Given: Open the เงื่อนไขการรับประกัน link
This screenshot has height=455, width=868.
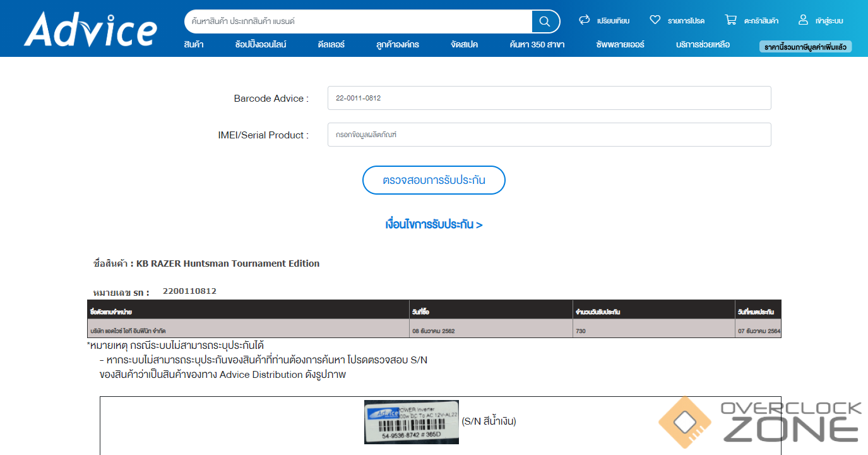Looking at the screenshot, I should coord(434,224).
